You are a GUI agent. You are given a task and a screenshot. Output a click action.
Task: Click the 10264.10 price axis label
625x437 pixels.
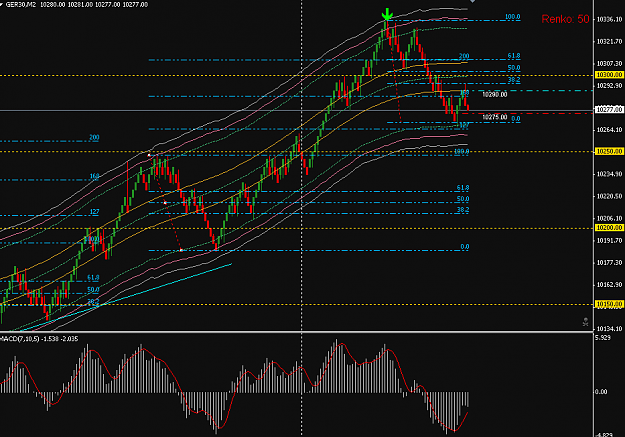click(x=609, y=130)
